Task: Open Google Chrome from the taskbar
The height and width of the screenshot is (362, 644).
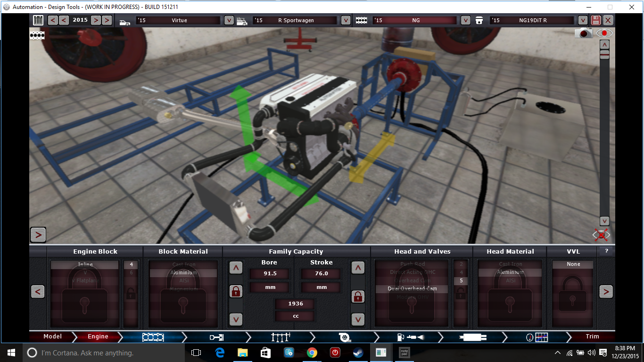Action: click(312, 353)
